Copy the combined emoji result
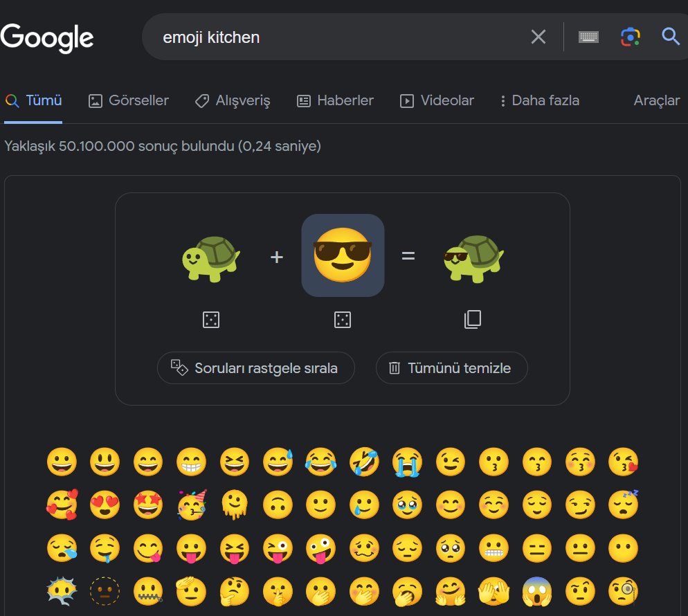Screen dimensions: 688x616 473,319
